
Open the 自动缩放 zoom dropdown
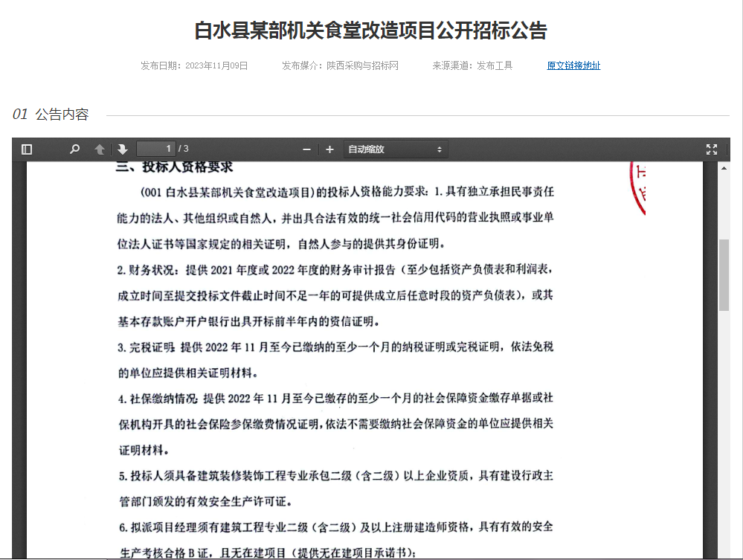pos(395,149)
